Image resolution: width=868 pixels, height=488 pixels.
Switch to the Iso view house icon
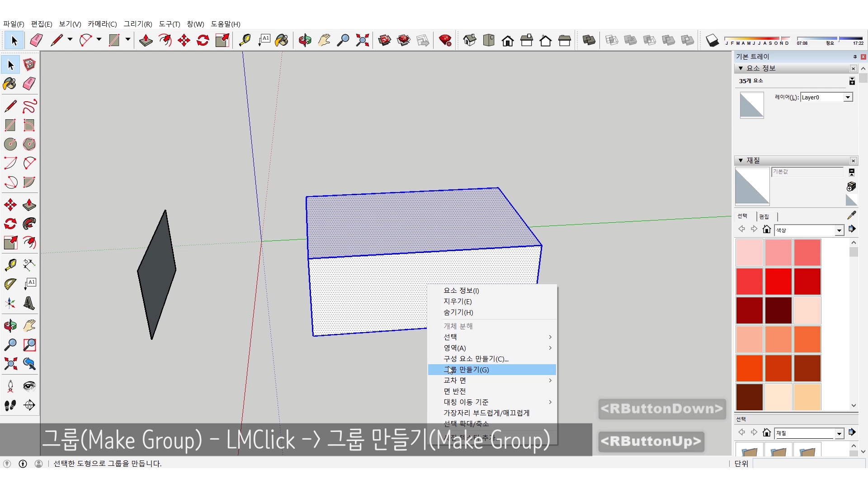click(x=470, y=41)
